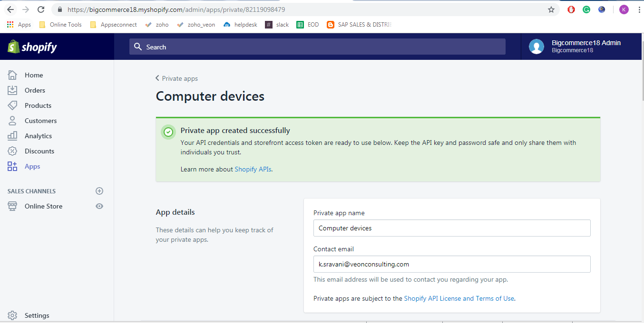Edit the Private app name field
644x323 pixels.
point(452,228)
